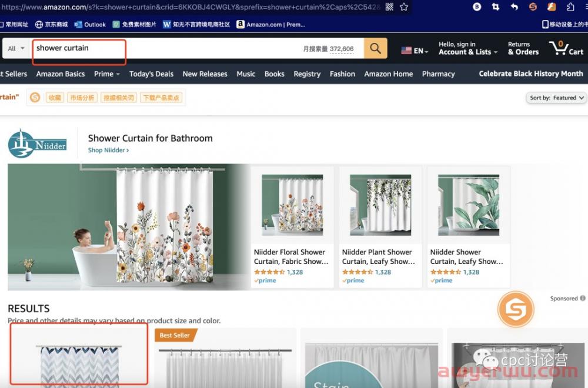Open the 常用网址 bookmark folder

pos(14,24)
